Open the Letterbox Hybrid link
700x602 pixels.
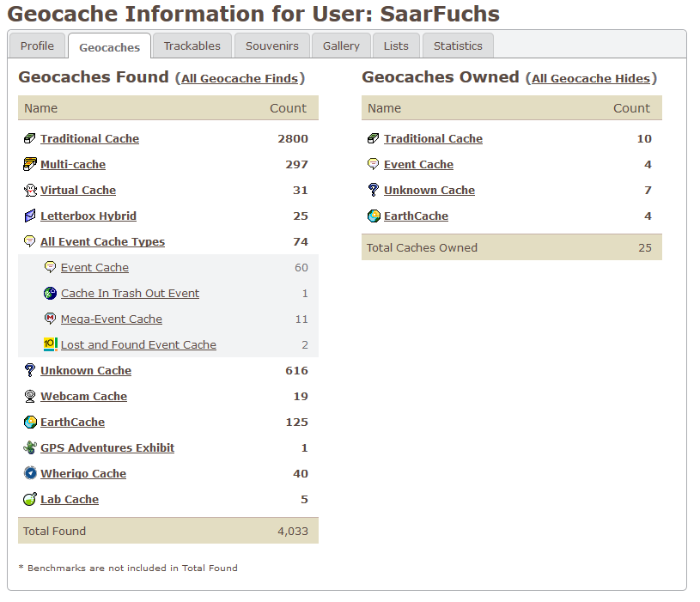click(x=88, y=216)
